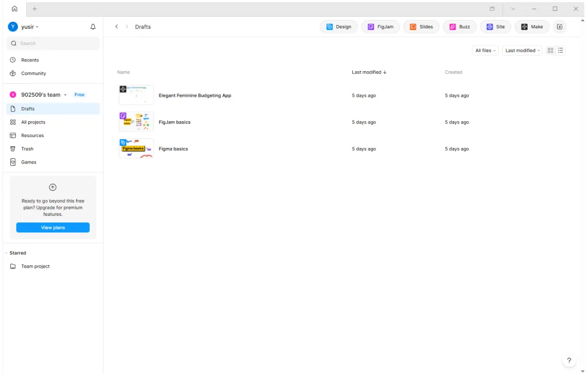This screenshot has height=385, width=588.
Task: Click the import file icon button
Action: click(x=560, y=27)
